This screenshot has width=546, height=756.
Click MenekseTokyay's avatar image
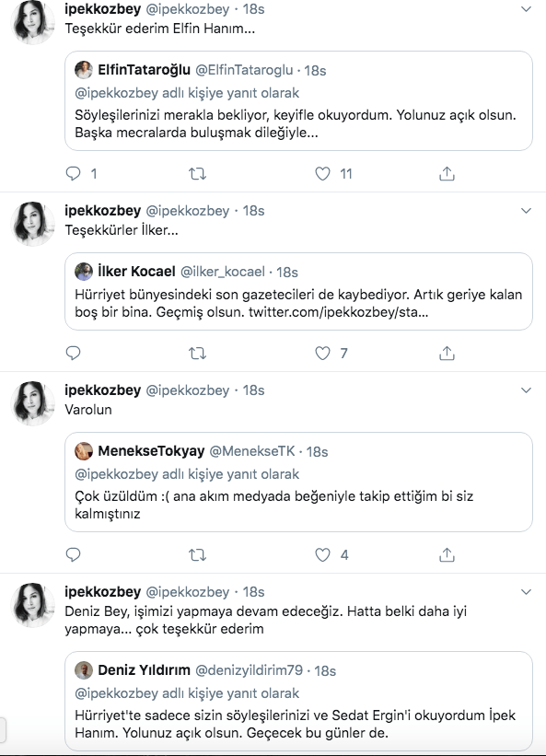pos(83,453)
